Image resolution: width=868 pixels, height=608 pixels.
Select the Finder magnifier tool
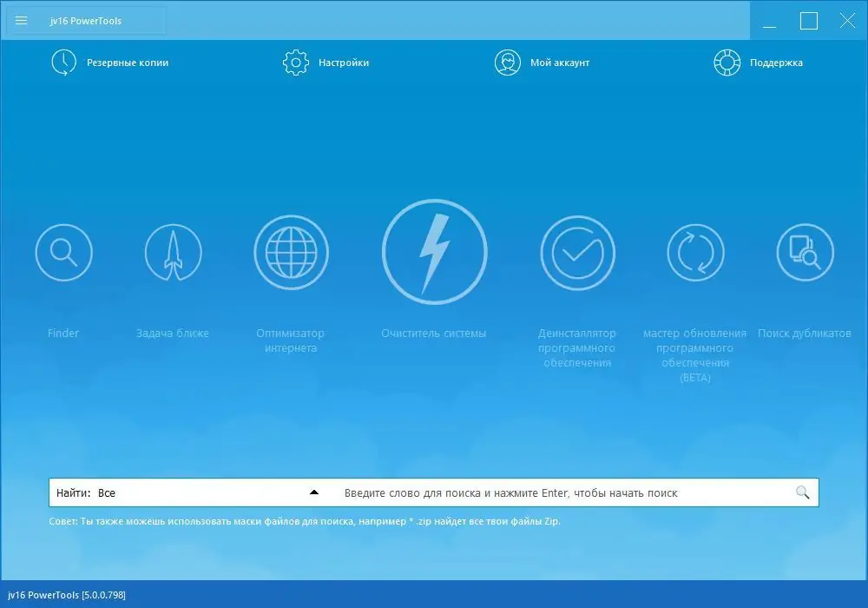point(63,252)
